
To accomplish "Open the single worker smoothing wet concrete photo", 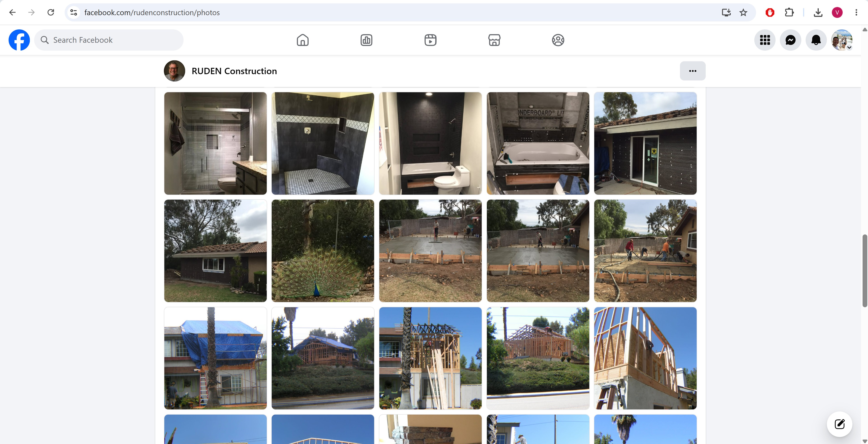I will pos(430,251).
